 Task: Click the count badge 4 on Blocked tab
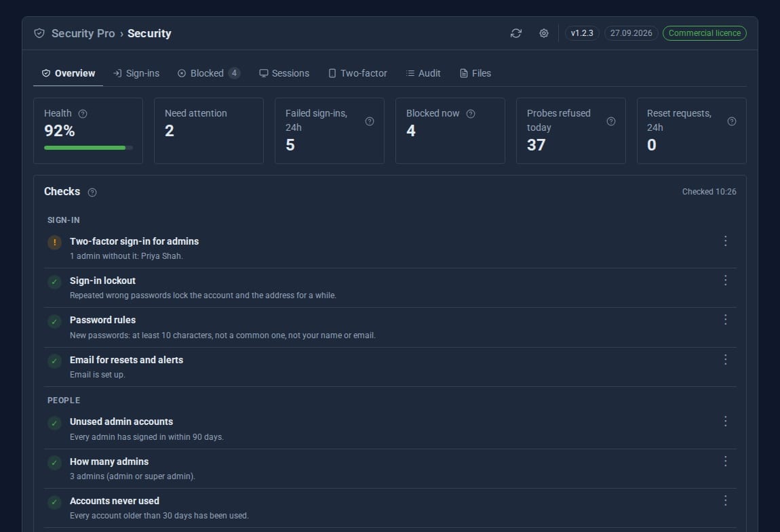click(x=234, y=73)
